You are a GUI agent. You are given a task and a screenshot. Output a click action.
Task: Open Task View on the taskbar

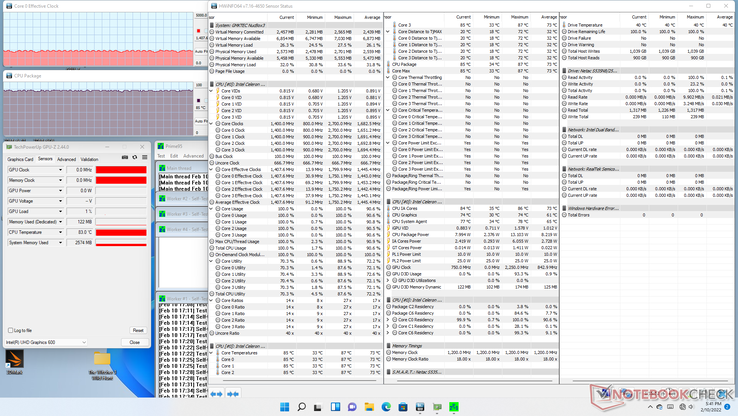point(318,407)
